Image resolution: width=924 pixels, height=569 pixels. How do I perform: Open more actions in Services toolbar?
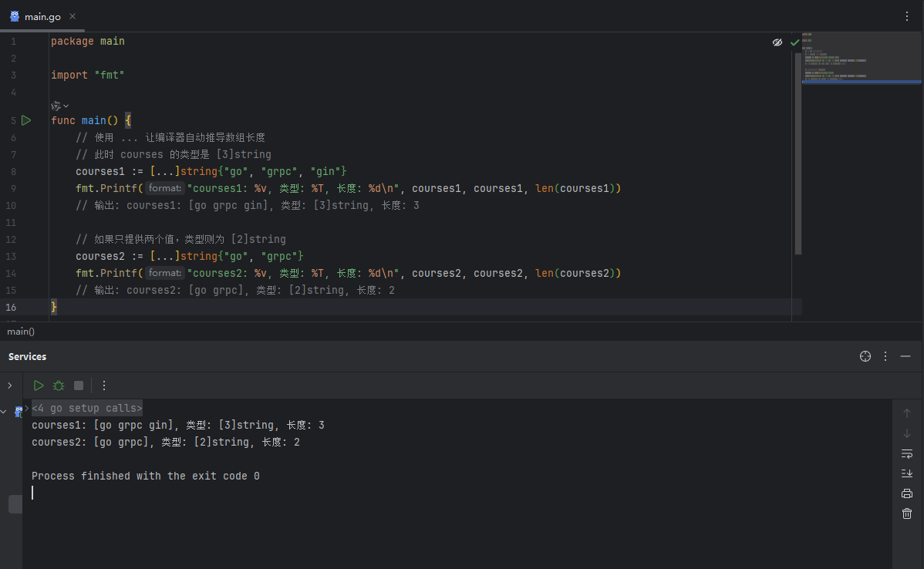[x=103, y=386]
